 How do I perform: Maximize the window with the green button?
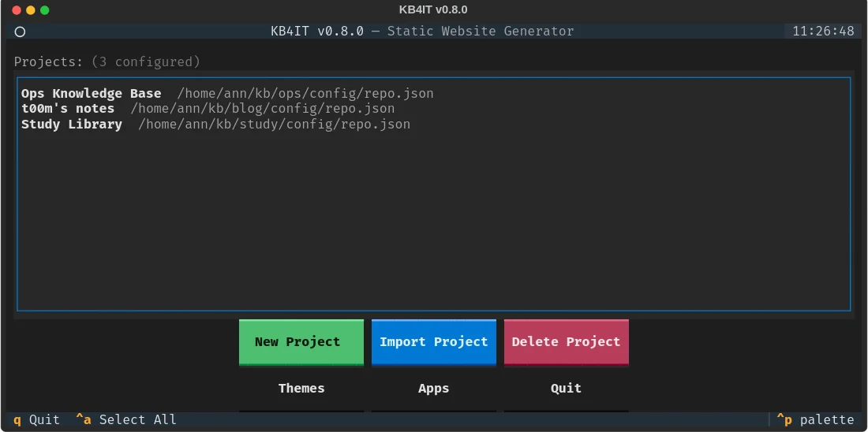45,10
